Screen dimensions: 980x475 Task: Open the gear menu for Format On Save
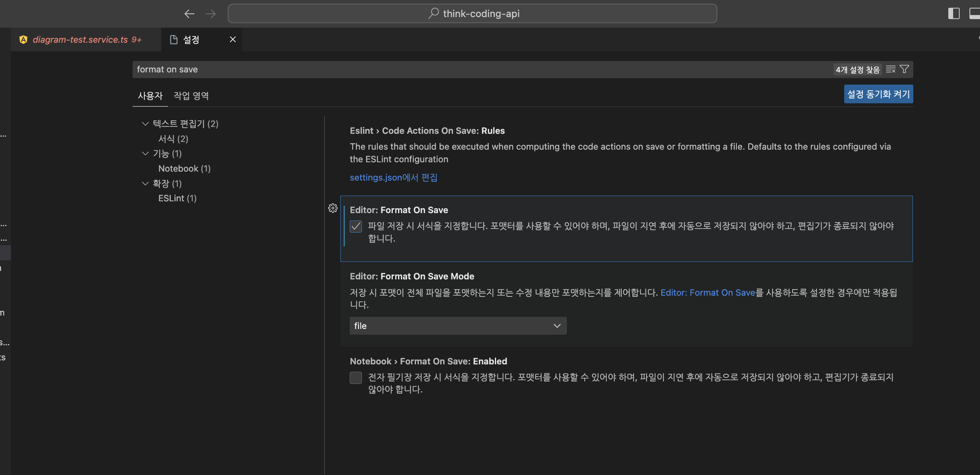click(x=333, y=208)
